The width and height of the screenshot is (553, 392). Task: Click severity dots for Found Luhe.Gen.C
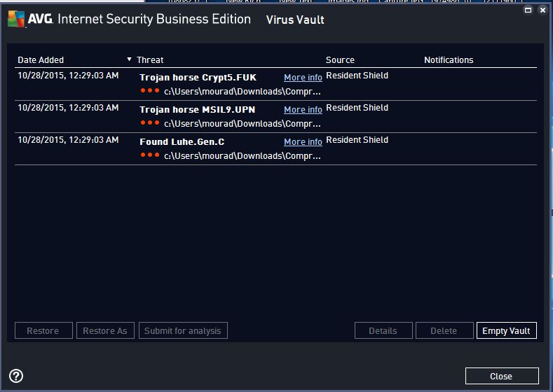click(150, 155)
